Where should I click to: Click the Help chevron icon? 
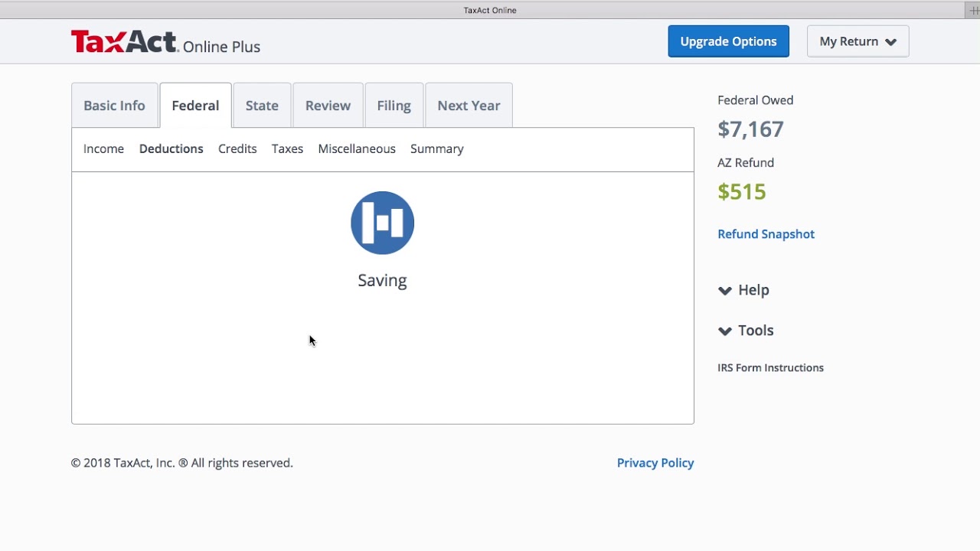pos(725,290)
